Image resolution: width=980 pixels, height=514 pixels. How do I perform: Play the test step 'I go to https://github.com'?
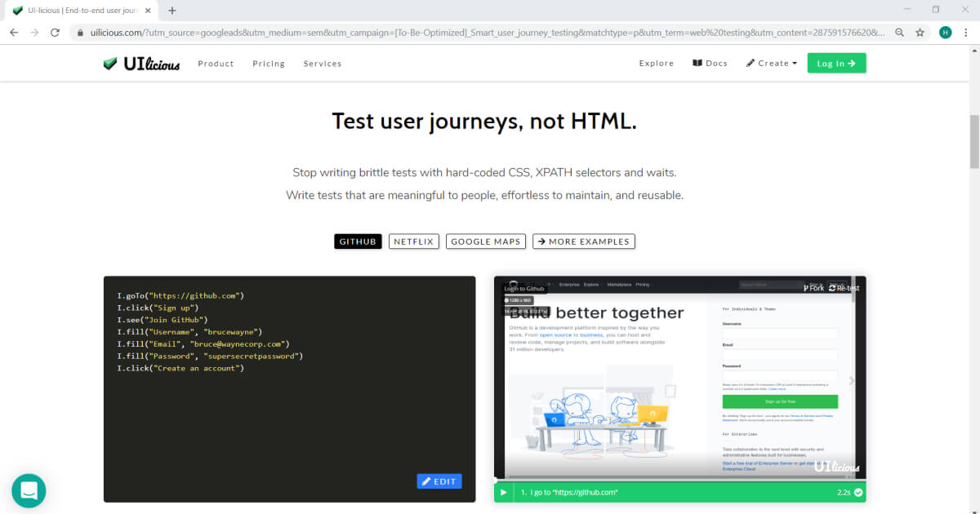[503, 492]
